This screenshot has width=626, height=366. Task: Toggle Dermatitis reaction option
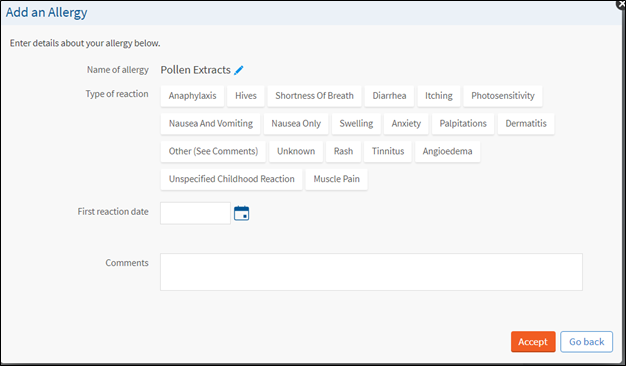[x=526, y=124]
